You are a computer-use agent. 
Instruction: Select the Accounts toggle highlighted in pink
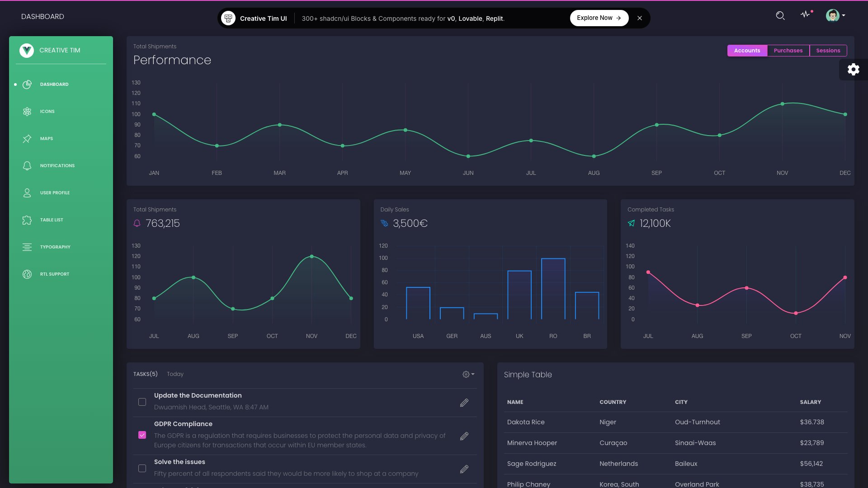747,50
